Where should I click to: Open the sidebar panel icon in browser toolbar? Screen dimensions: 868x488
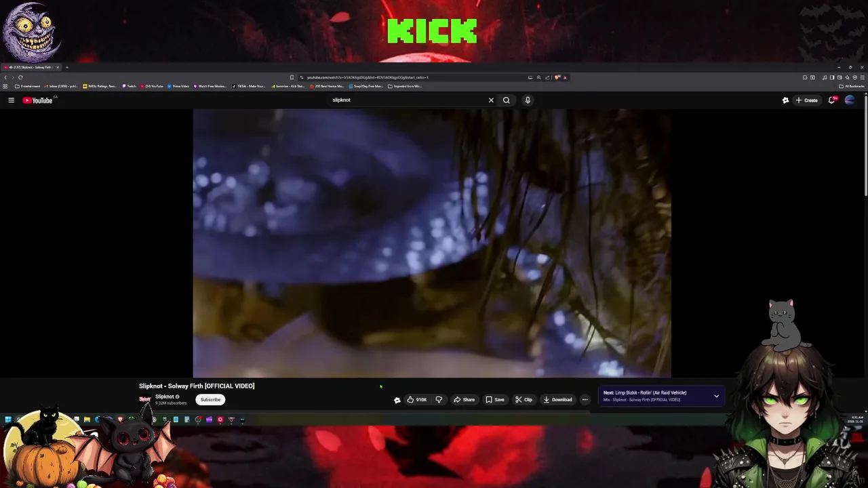[x=832, y=77]
